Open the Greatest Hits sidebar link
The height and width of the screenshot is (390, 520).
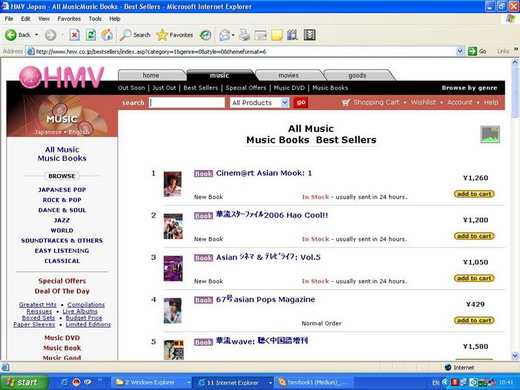[38, 304]
